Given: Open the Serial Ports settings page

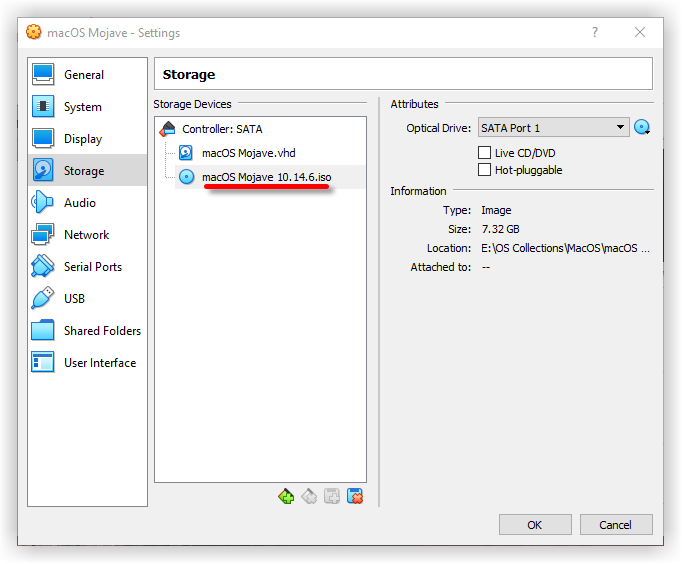Looking at the screenshot, I should pyautogui.click(x=92, y=267).
